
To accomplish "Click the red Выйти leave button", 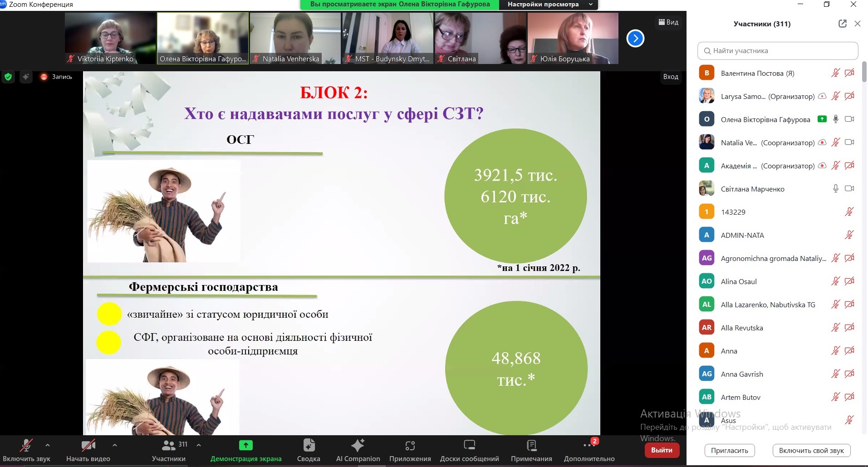I will click(x=662, y=450).
